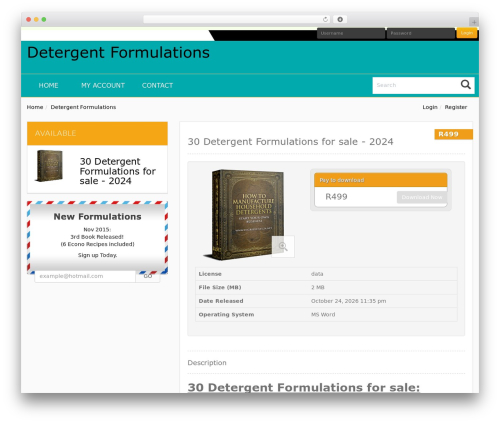This screenshot has width=500, height=423.
Task: Open sidebar 30 Detergent Formulations link
Action: pyautogui.click(x=117, y=171)
